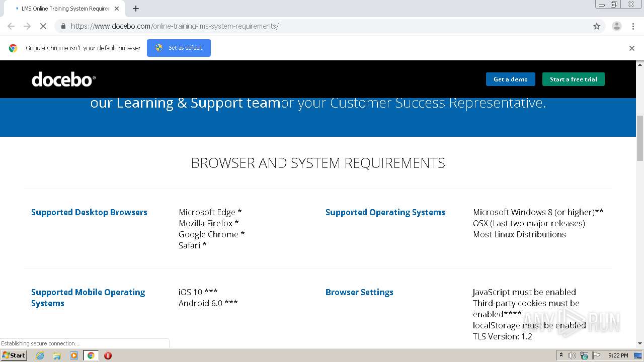Launch Windows Media Player from taskbar
The image size is (644, 362).
[x=74, y=355]
